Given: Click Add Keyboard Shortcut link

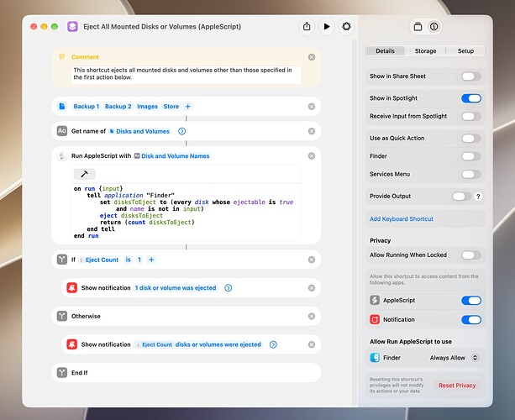Looking at the screenshot, I should click(x=402, y=218).
